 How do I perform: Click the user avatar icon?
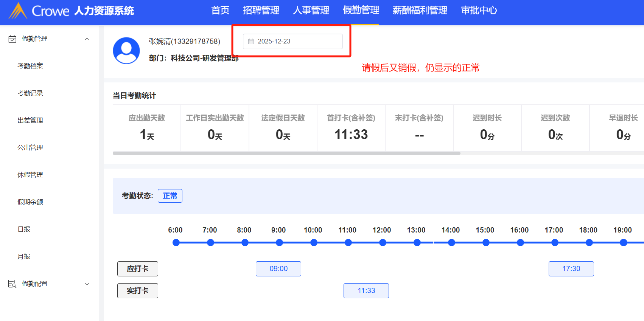tap(126, 51)
